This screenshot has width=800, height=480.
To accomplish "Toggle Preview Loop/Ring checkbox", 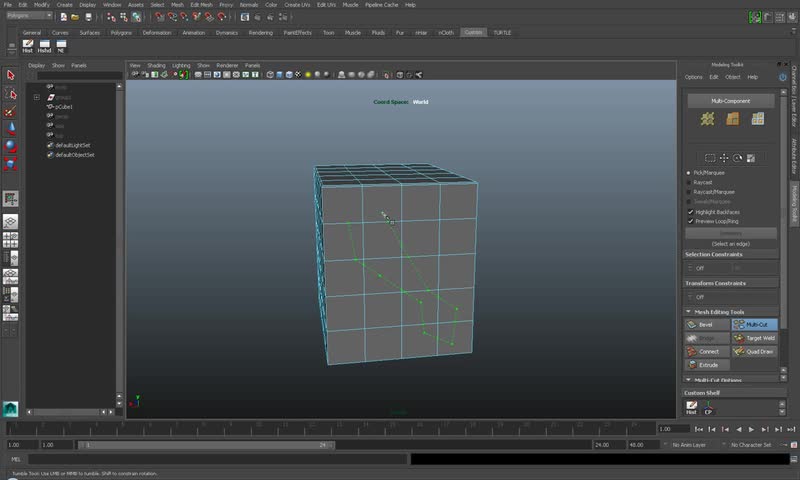I will [690, 221].
